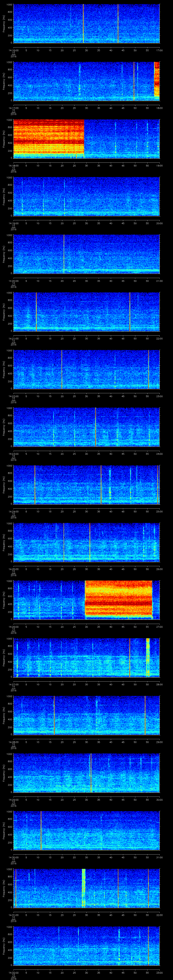Click the '14:20:00' start time label
Viewport: 173px width, 980px height.
pyautogui.click(x=14, y=281)
